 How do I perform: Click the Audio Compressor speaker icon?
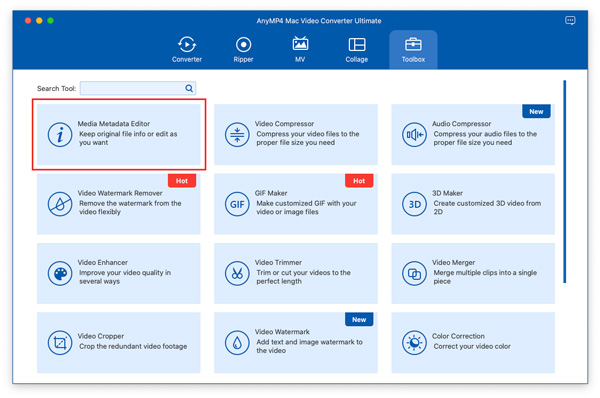pos(414,134)
